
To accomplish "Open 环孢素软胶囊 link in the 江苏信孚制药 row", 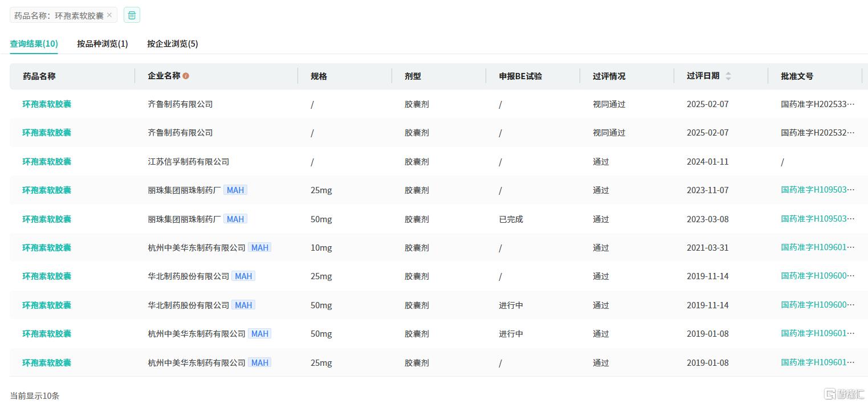I will coord(47,162).
